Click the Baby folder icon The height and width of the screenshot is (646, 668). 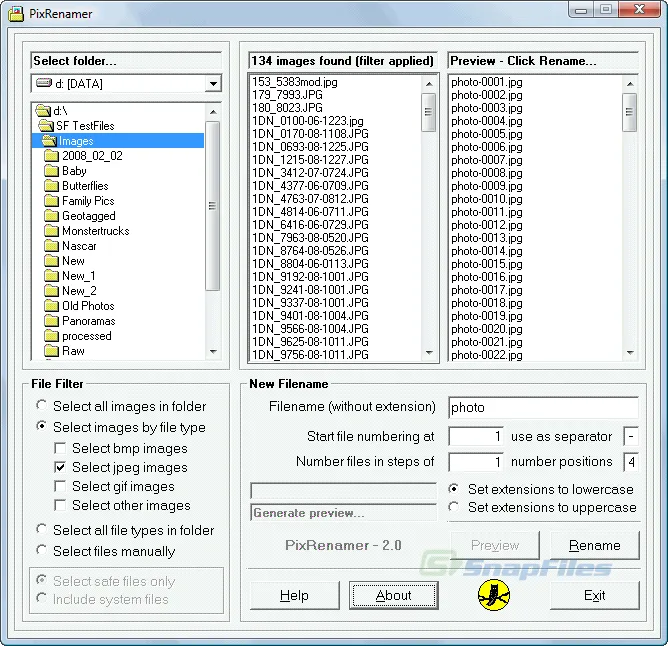[52, 171]
